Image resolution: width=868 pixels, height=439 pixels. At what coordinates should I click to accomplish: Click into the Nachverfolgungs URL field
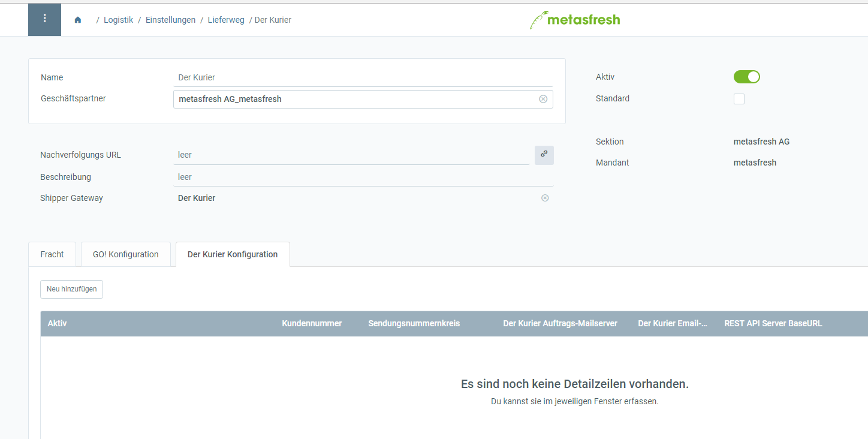tap(351, 155)
